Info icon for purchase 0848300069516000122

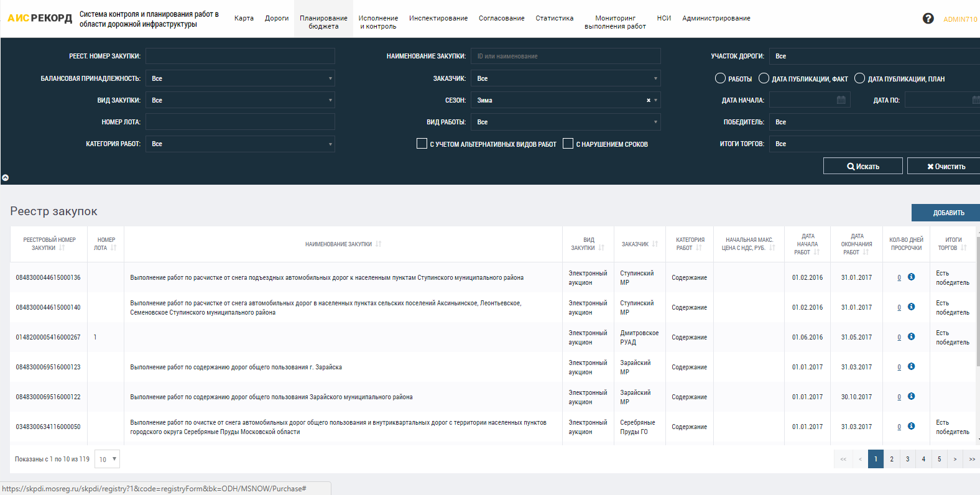[x=911, y=396]
